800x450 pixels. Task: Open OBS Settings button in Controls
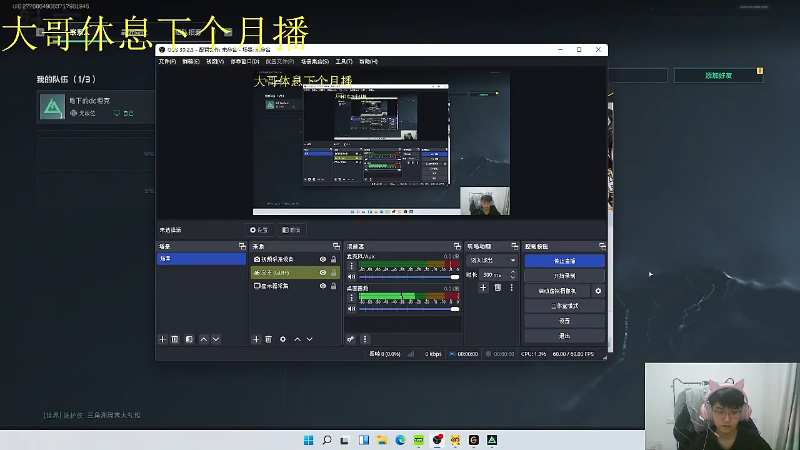point(564,321)
